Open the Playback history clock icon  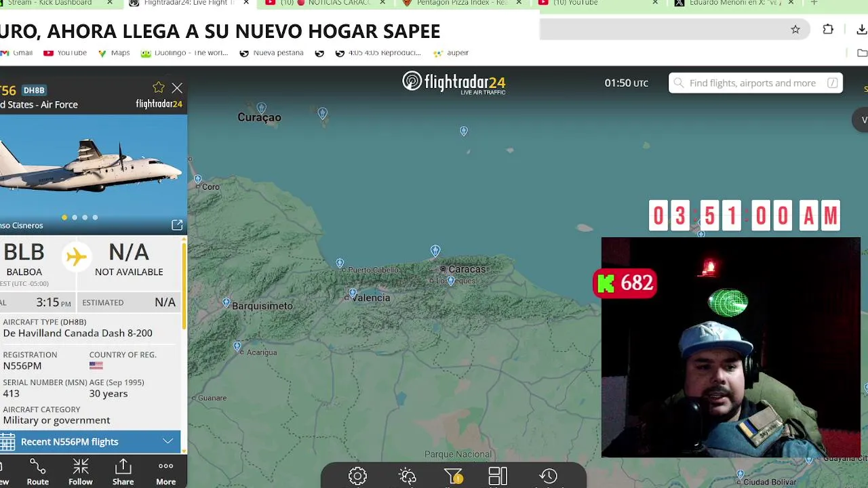(x=548, y=476)
